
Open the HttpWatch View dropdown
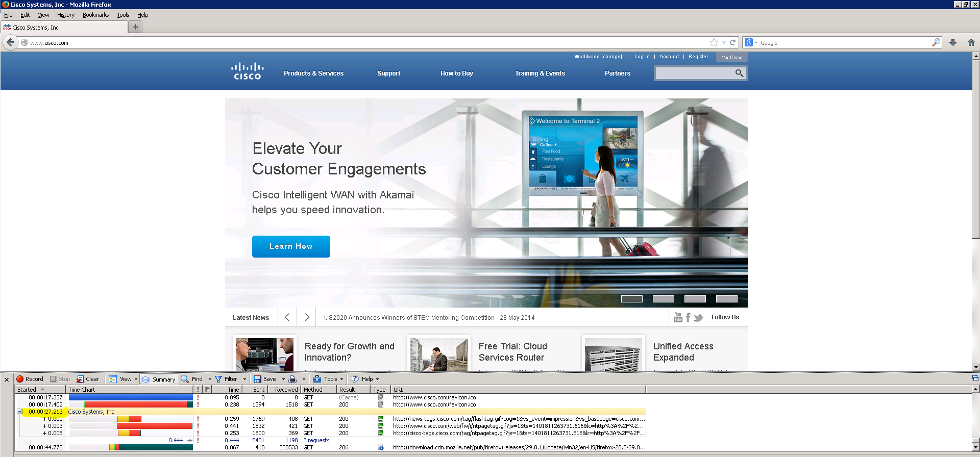[x=123, y=379]
